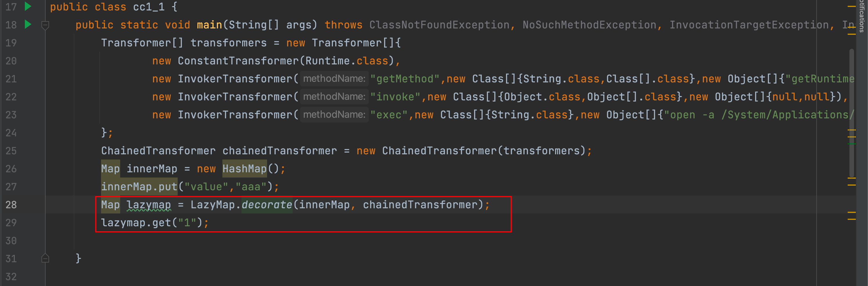
Task: Click innerMap.put call on line 27
Action: [x=139, y=187]
